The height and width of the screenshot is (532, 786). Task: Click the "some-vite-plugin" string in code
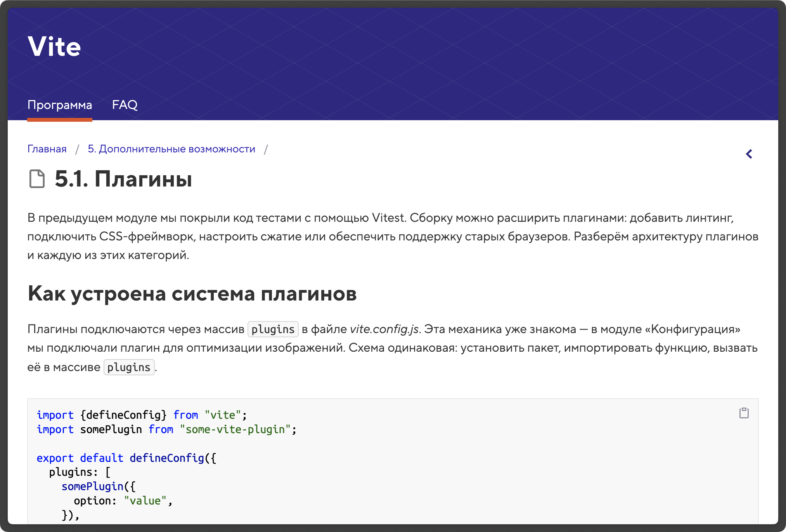coord(235,430)
